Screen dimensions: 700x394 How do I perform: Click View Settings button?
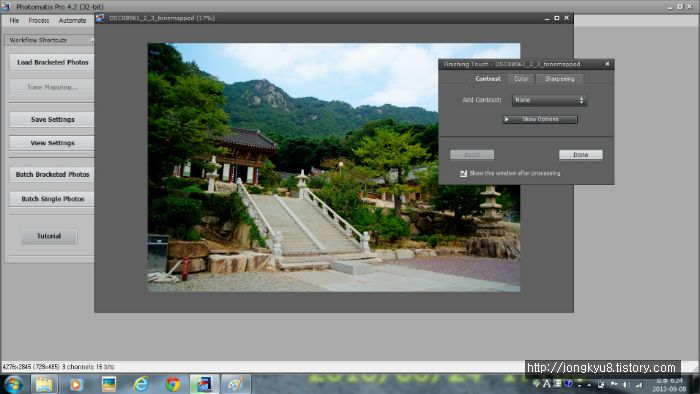pos(52,143)
